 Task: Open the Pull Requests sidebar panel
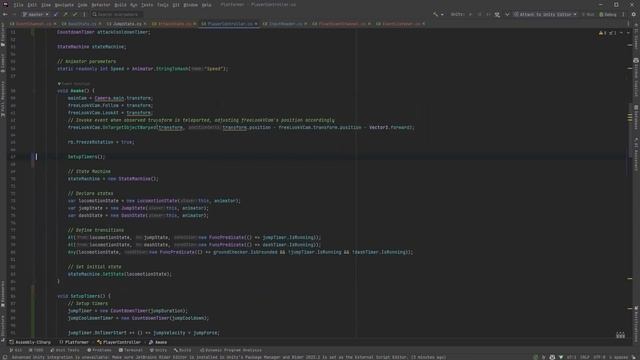point(3,99)
